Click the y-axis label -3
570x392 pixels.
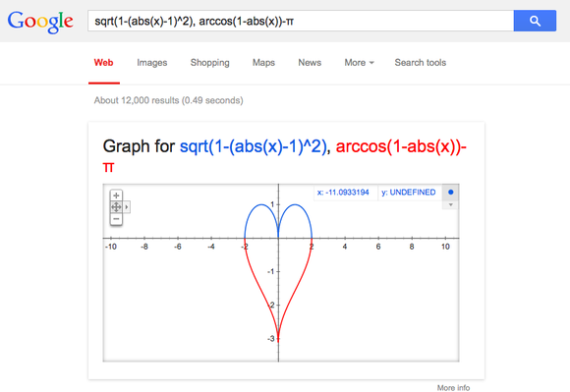[x=271, y=339]
